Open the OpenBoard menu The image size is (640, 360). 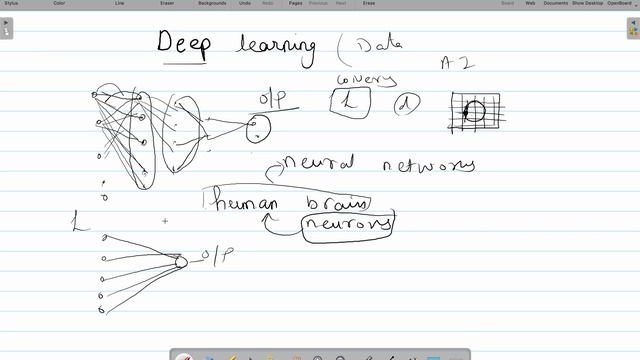(x=619, y=3)
